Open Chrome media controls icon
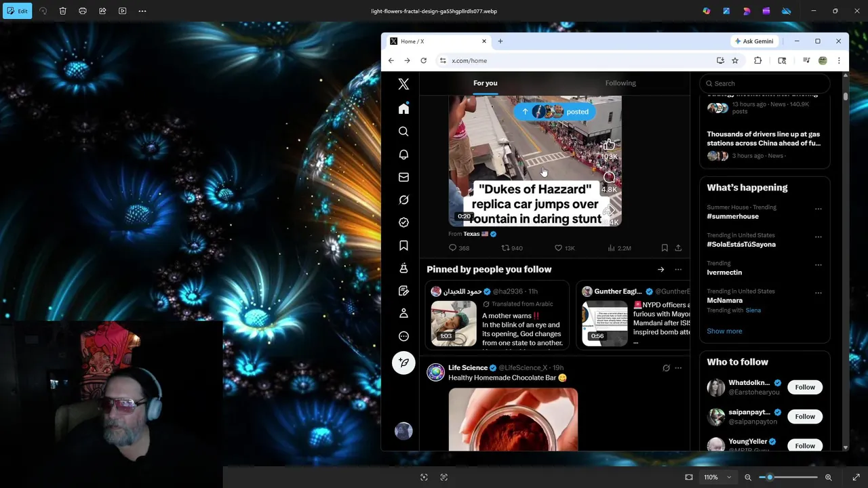Viewport: 868px width, 488px height. [x=806, y=60]
